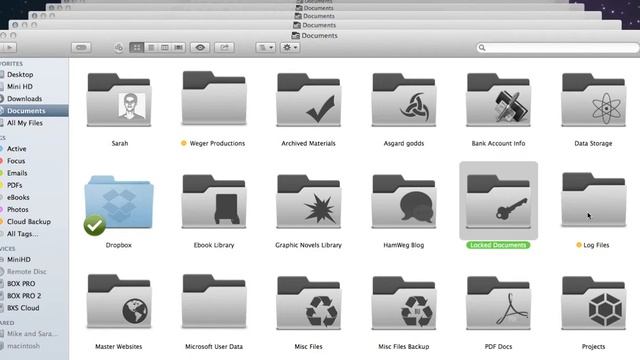
Task: Open the Sarah folder icon
Action: [x=119, y=100]
